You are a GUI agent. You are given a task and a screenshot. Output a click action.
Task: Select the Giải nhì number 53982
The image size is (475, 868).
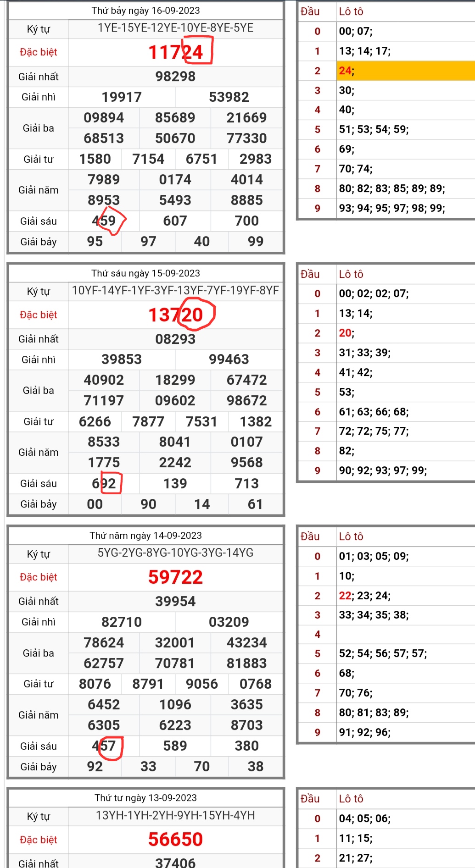[229, 97]
